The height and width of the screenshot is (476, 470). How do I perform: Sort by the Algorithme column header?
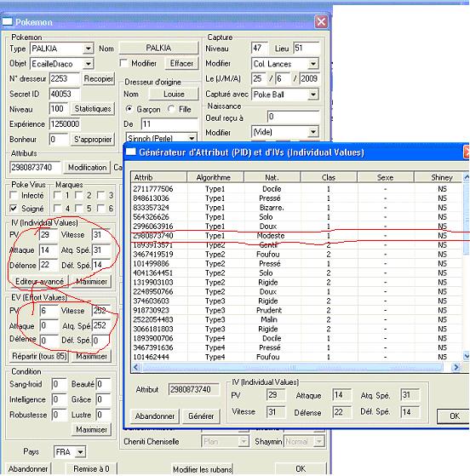point(215,177)
